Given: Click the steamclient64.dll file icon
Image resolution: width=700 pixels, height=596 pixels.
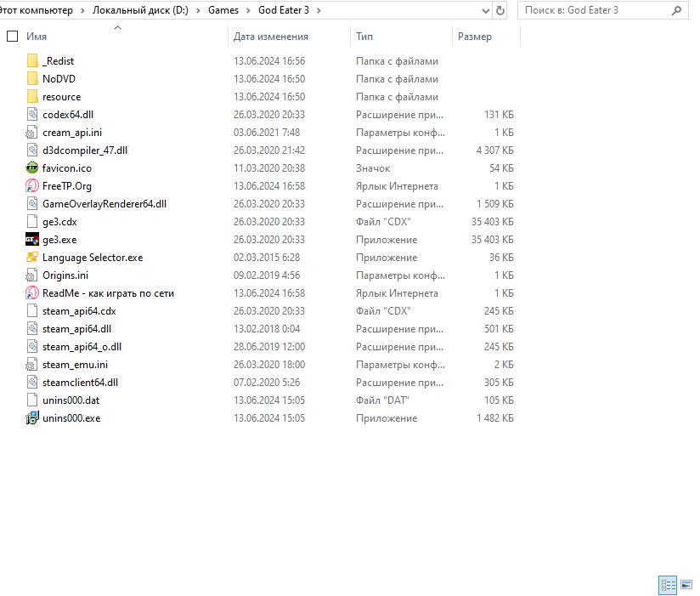Looking at the screenshot, I should pyautogui.click(x=32, y=383).
